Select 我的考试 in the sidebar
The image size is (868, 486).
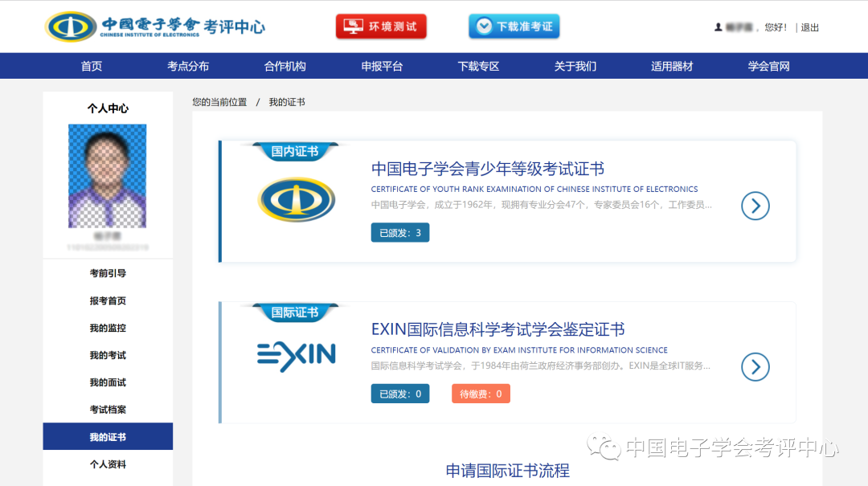pyautogui.click(x=108, y=354)
